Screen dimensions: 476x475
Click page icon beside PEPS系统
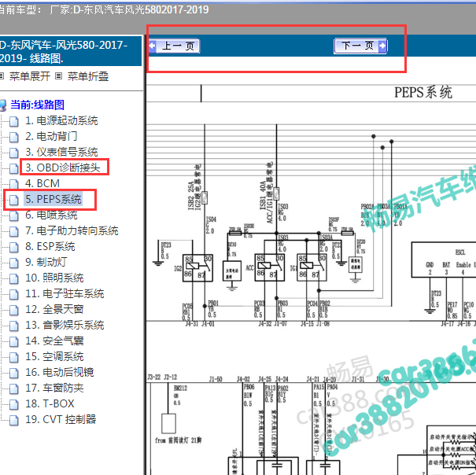pos(13,200)
